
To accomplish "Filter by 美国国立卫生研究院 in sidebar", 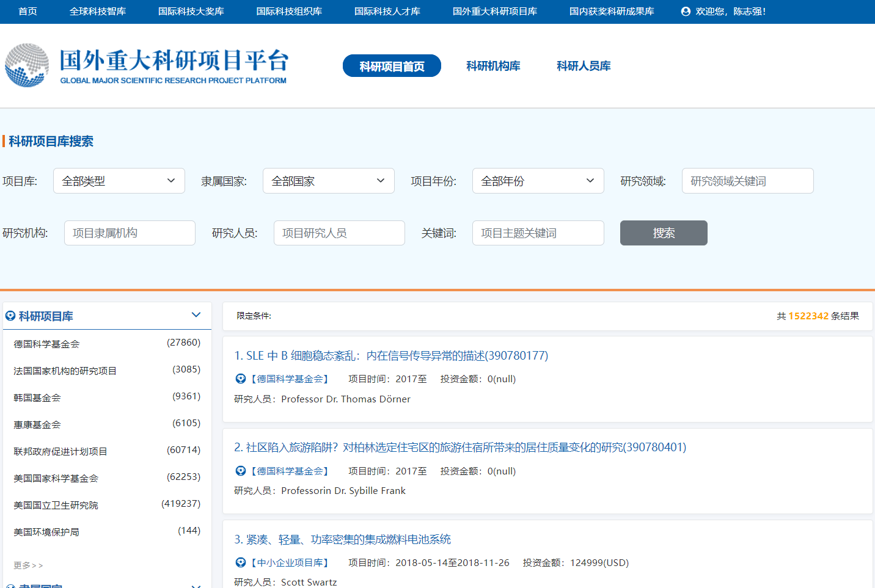I will 56,506.
